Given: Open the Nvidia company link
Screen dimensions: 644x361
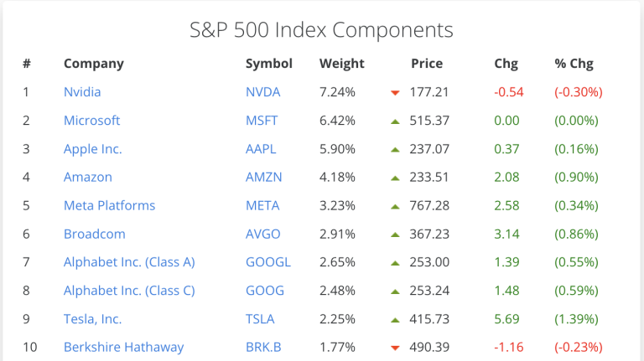Looking at the screenshot, I should (x=82, y=92).
